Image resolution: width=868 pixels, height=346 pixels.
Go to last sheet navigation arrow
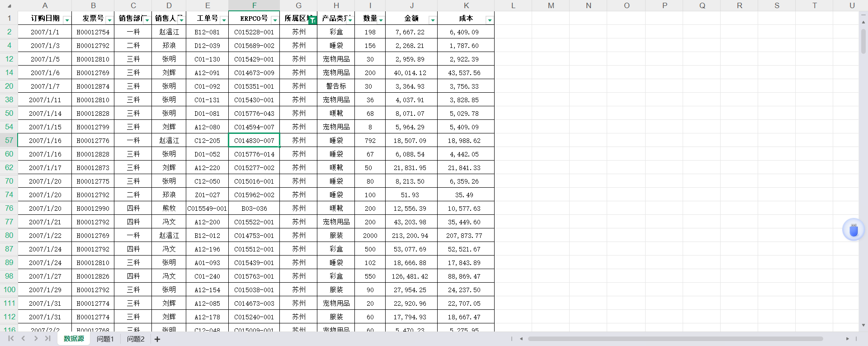48,338
